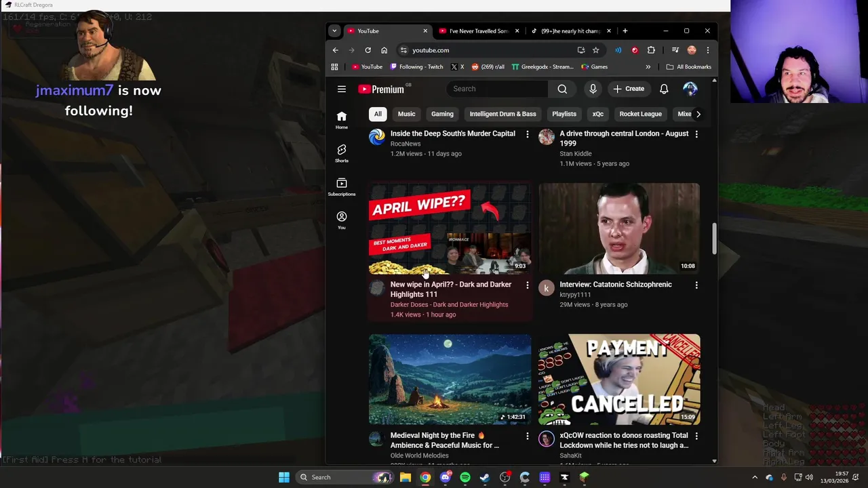
Task: Select the Gaming filter chip
Action: [x=442, y=114]
